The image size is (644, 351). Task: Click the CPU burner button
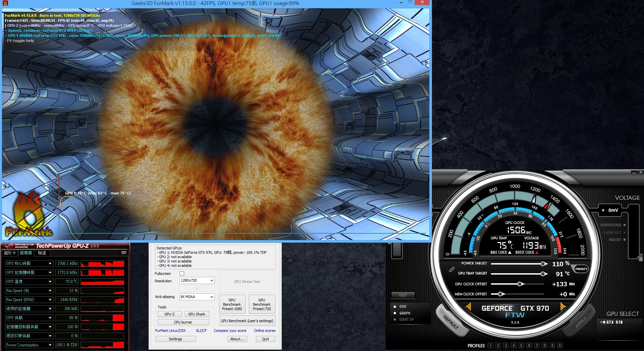183,322
